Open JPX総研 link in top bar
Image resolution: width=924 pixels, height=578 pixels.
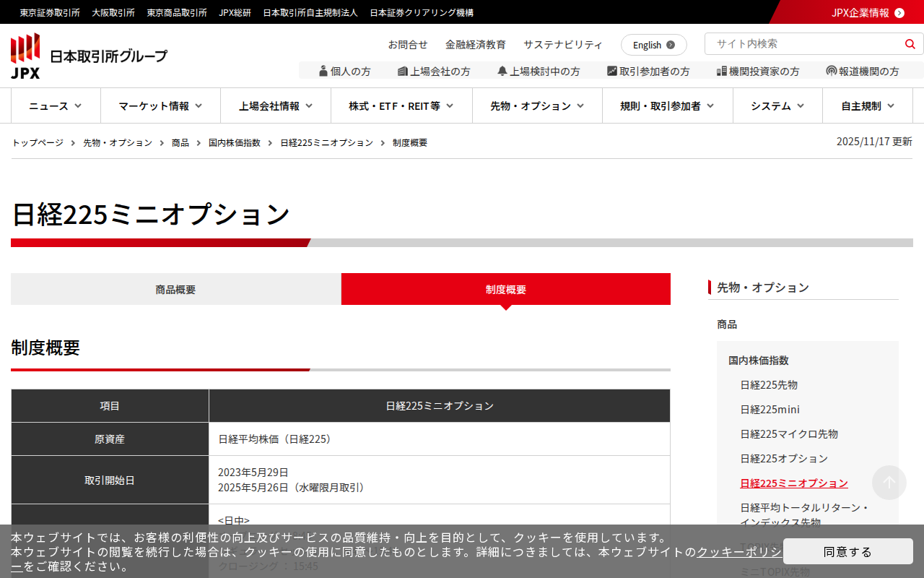[x=235, y=12]
